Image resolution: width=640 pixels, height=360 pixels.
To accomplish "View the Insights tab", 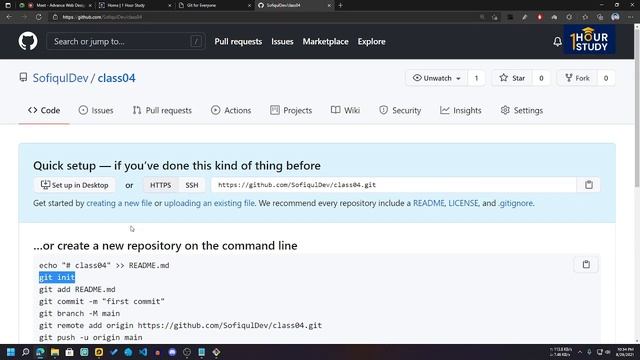I will coord(461,110).
